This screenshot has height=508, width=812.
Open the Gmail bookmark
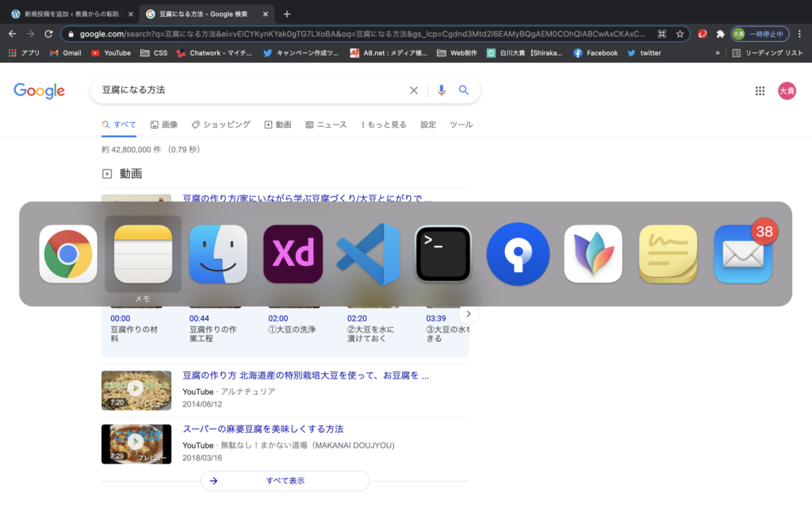point(66,53)
